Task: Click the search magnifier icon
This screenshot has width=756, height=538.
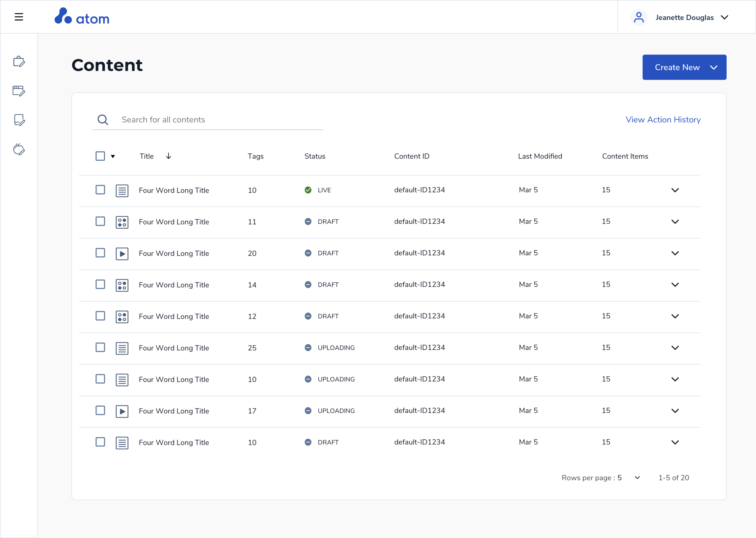Action: (x=103, y=120)
